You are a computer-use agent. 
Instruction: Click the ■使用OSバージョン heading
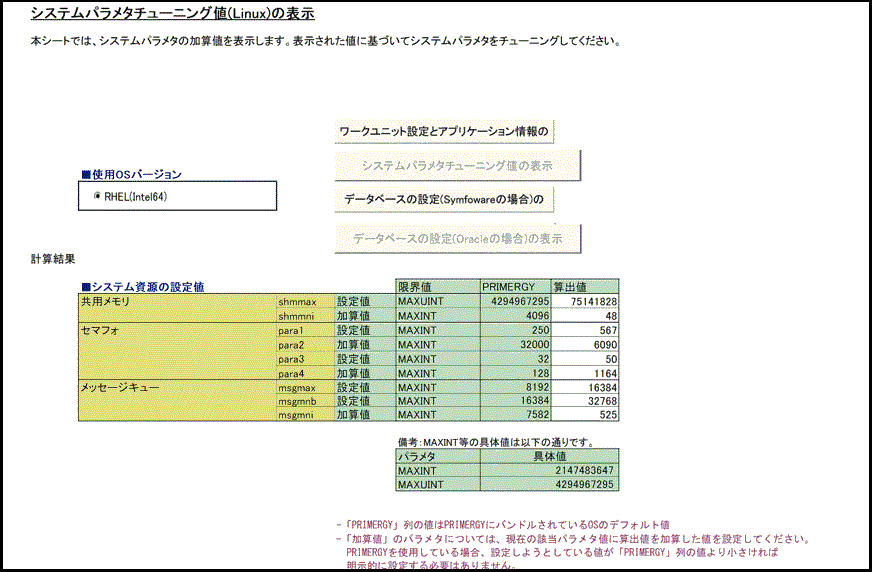pyautogui.click(x=131, y=175)
